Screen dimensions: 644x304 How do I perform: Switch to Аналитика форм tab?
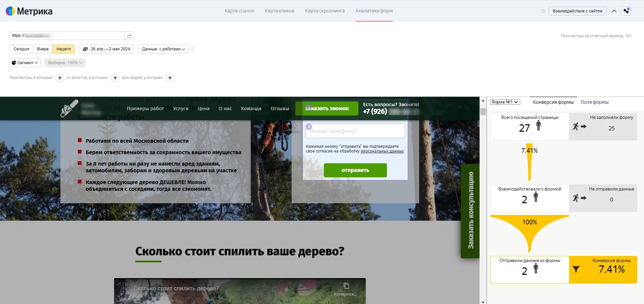point(374,11)
